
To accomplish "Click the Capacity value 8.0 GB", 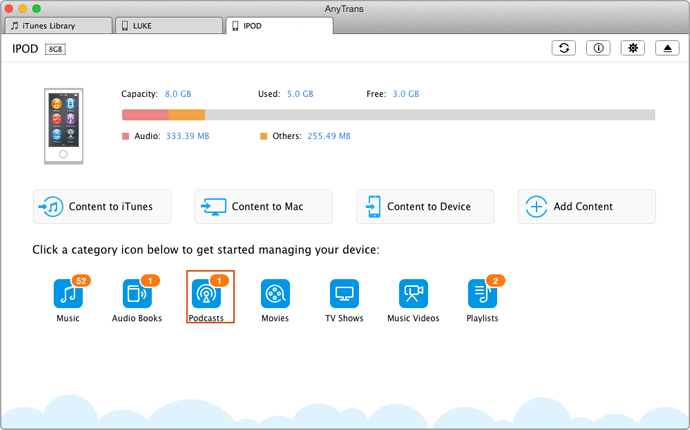I will [178, 94].
